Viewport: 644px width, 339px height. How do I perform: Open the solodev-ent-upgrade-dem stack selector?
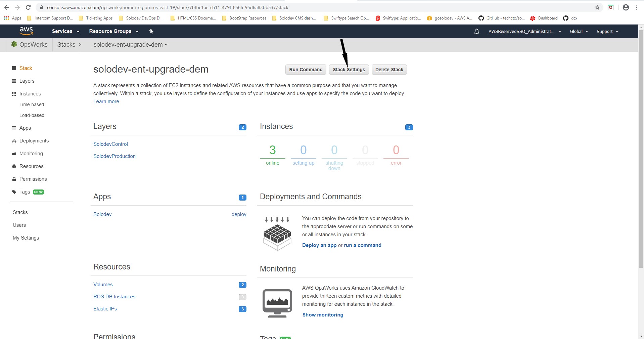click(130, 44)
